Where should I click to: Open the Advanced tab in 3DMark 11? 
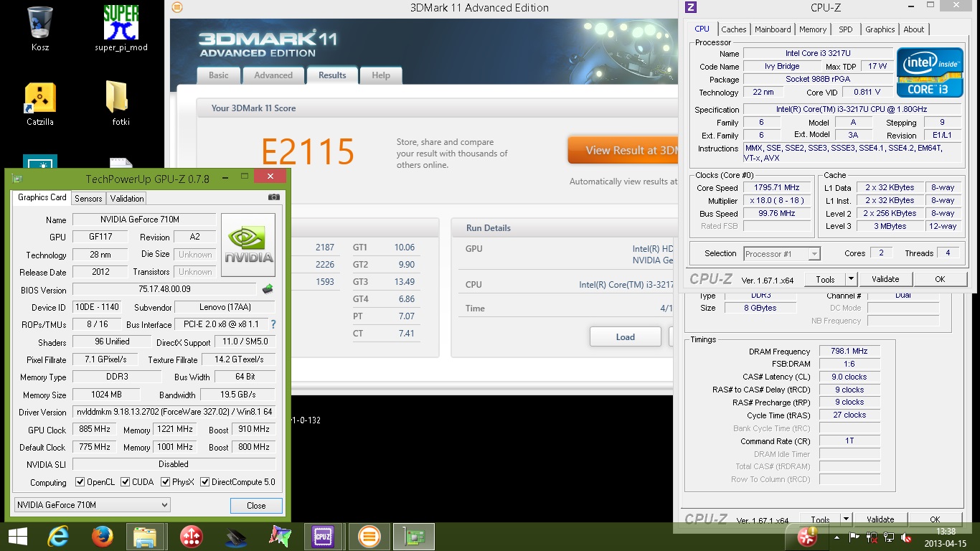point(273,75)
